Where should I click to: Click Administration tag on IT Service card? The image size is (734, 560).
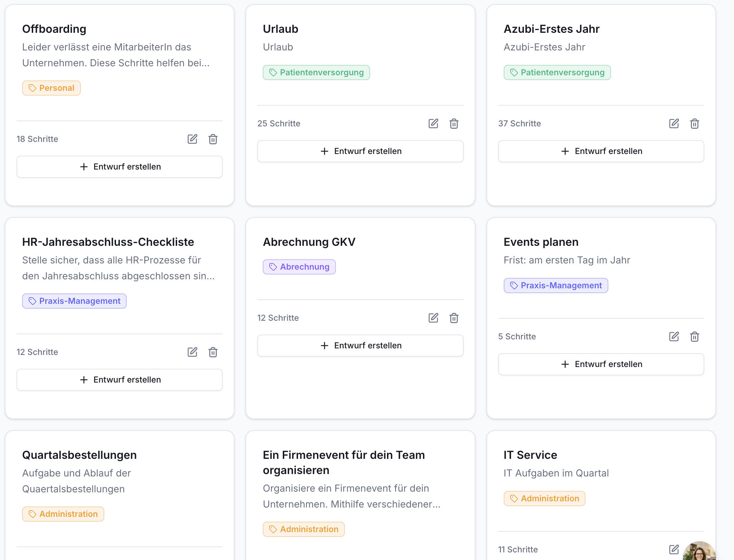pos(544,499)
